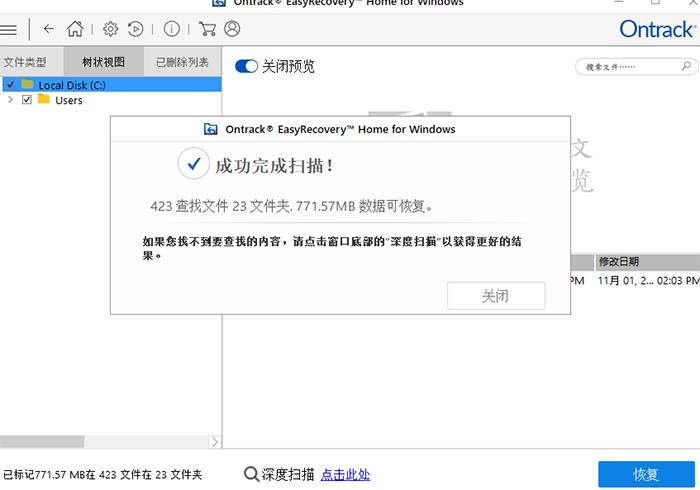
Task: Click the search magnifier in search box
Action: tap(686, 66)
